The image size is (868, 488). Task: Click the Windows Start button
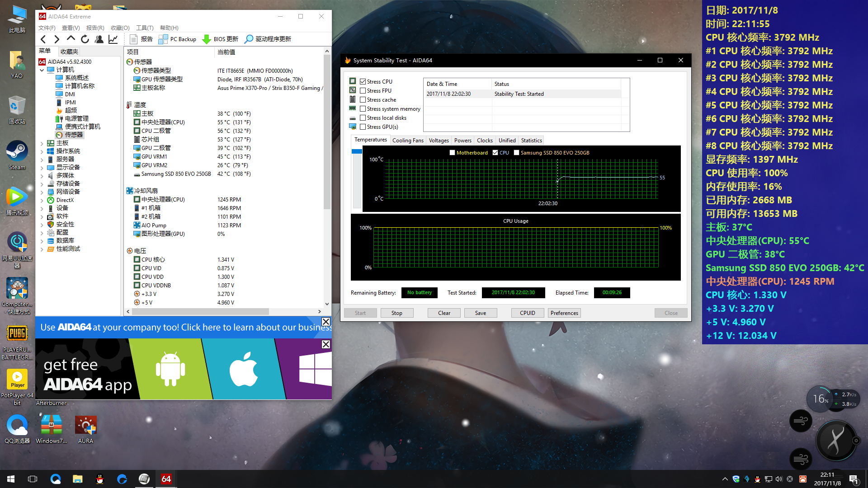11,479
